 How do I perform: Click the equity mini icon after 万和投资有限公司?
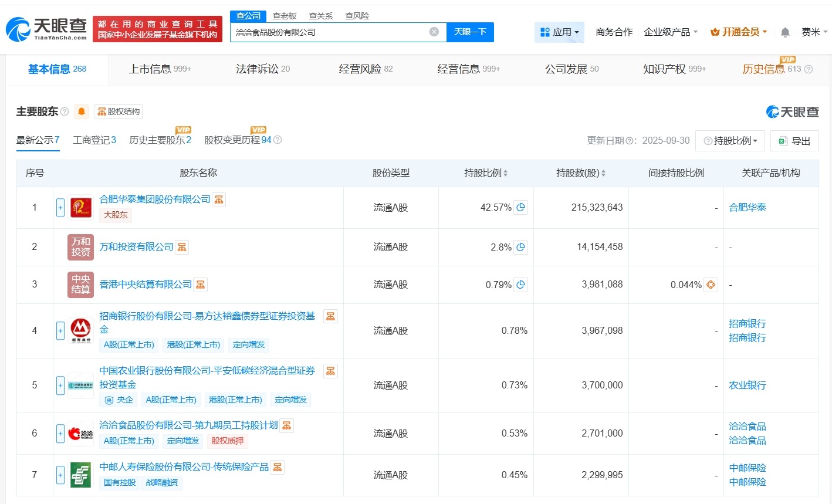click(181, 246)
